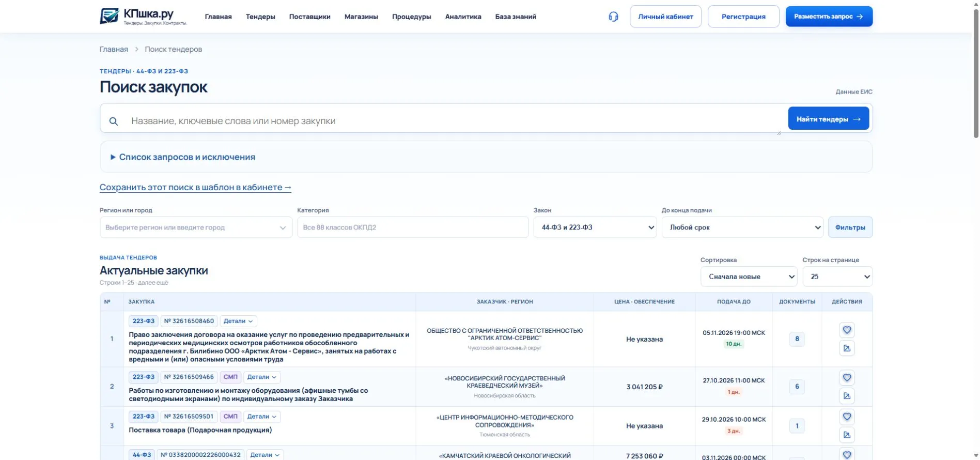Open База знаний menu item
Viewport: 980px width, 460px height.
[516, 17]
